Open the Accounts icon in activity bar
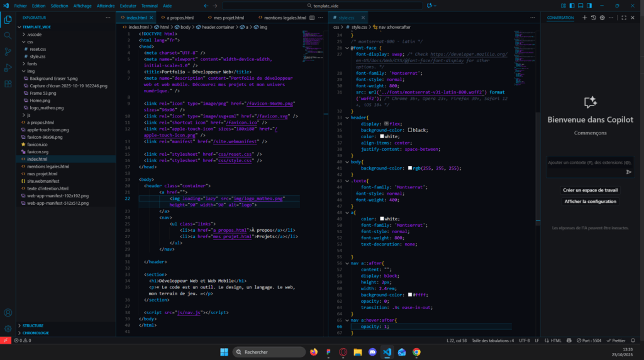The image size is (644, 360). [8, 312]
